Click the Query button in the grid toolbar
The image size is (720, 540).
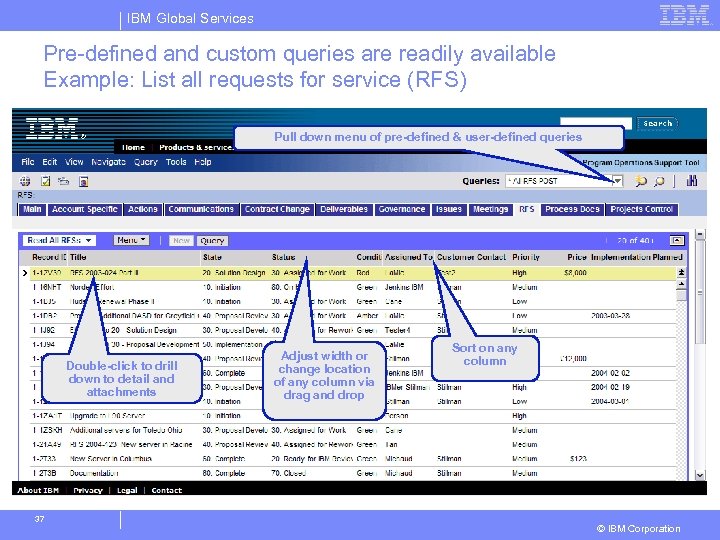click(212, 240)
